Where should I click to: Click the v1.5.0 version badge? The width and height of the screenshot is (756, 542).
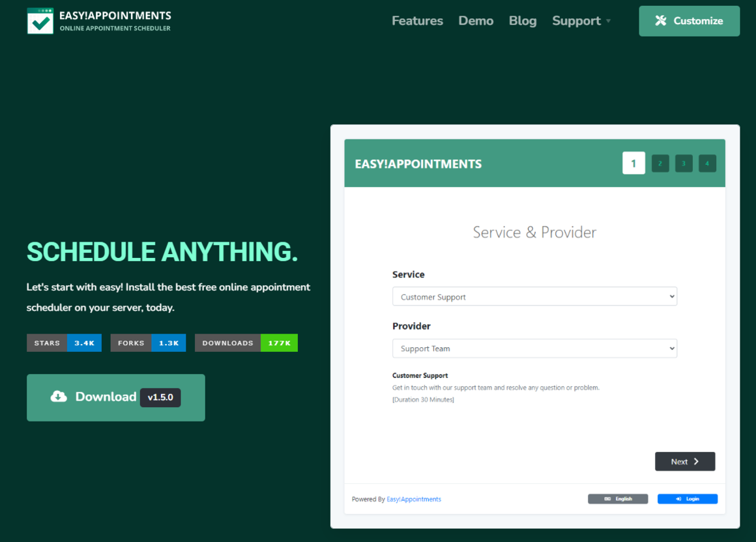tap(160, 397)
